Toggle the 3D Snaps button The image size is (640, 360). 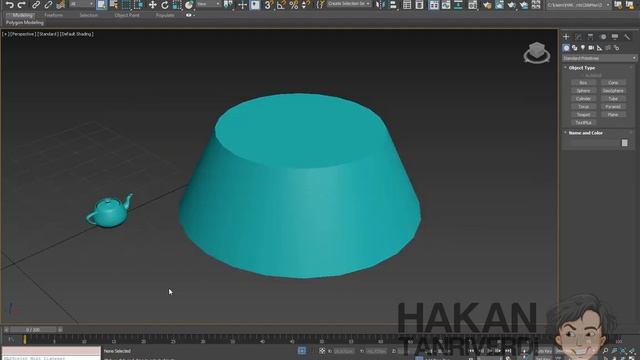pyautogui.click(x=268, y=4)
